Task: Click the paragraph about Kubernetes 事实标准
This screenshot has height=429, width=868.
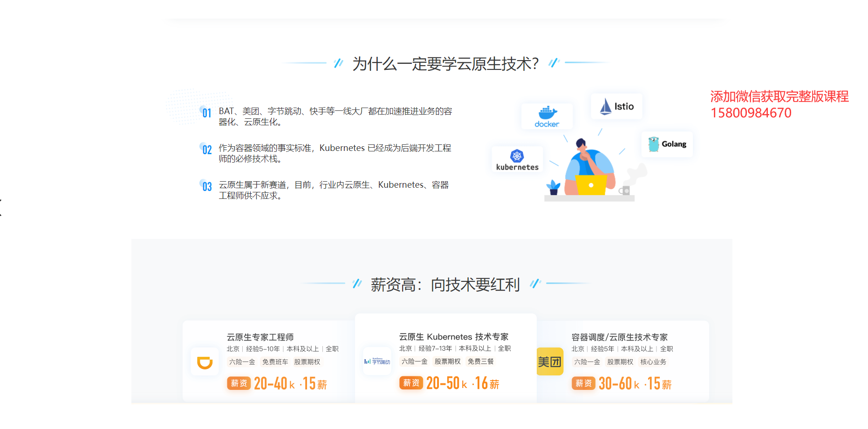Action: [x=335, y=153]
